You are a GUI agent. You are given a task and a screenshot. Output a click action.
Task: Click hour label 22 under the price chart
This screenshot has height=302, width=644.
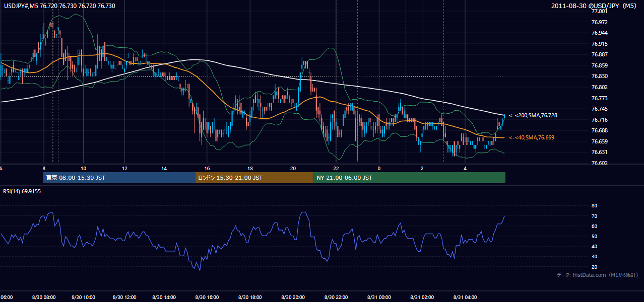coord(336,168)
